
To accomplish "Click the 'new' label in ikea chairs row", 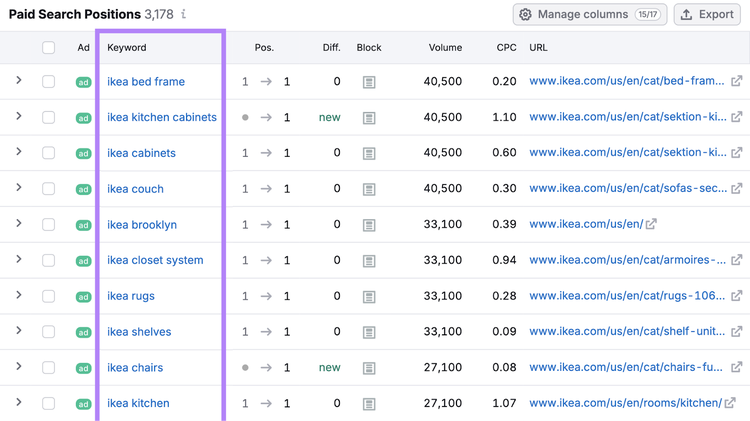I will coord(330,367).
